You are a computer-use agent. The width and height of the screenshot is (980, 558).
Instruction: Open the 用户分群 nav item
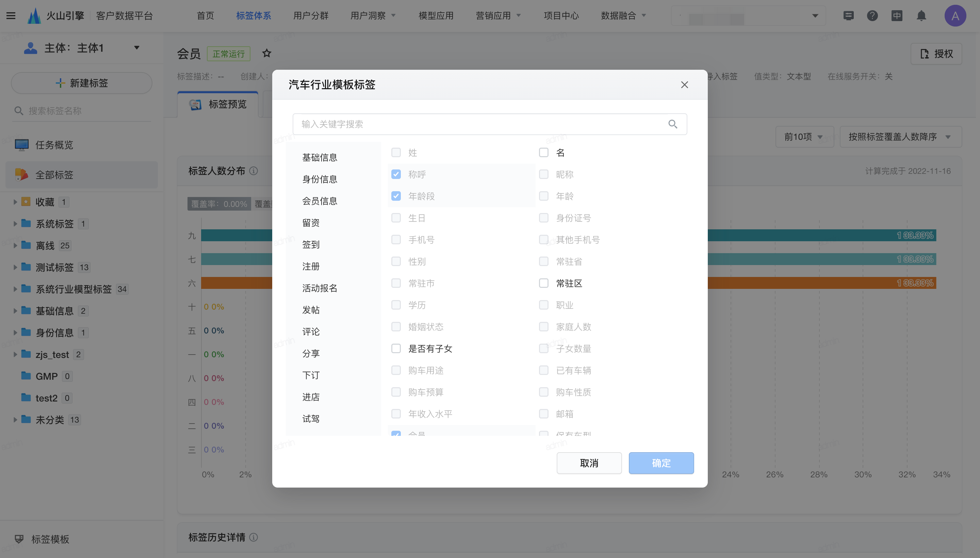(x=311, y=16)
